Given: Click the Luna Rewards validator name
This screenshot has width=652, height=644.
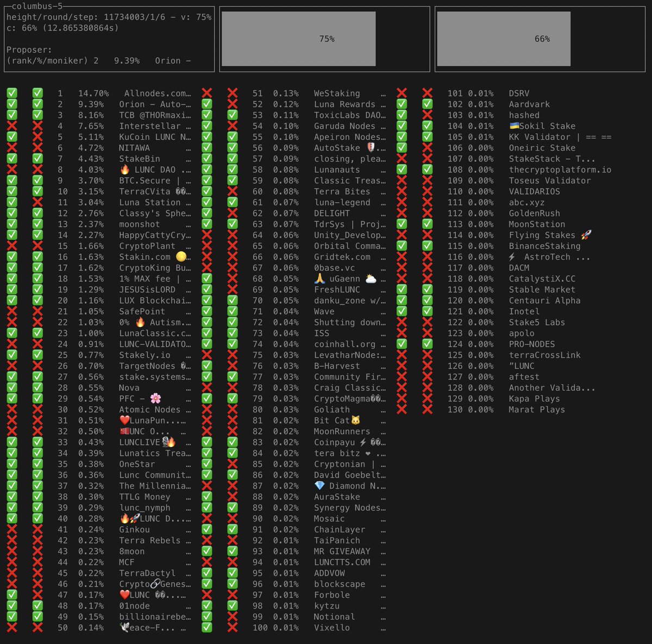Looking at the screenshot, I should click(x=344, y=104).
